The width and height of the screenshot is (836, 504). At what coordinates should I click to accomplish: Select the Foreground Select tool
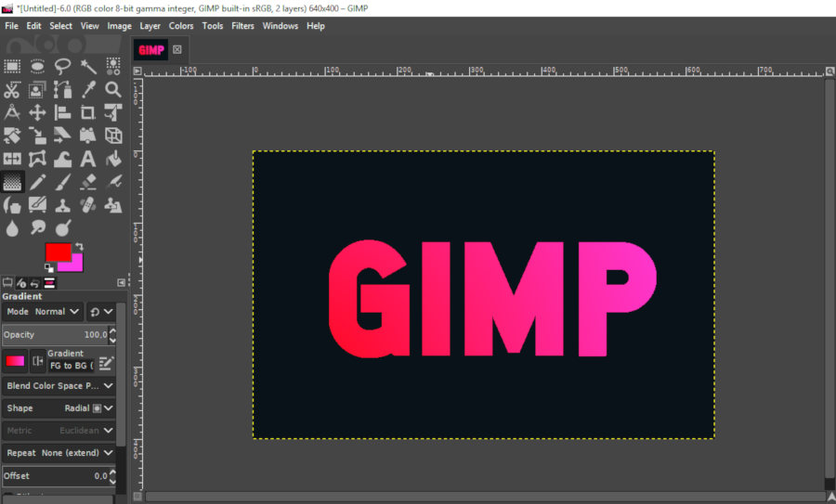pos(37,89)
